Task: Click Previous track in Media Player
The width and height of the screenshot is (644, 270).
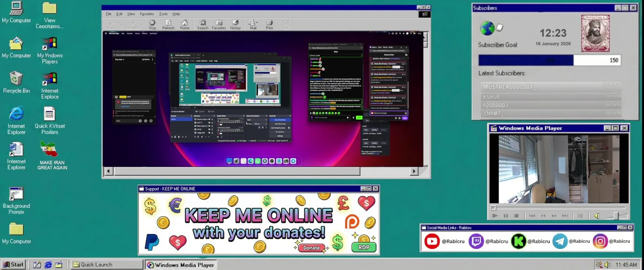Action: point(532,216)
